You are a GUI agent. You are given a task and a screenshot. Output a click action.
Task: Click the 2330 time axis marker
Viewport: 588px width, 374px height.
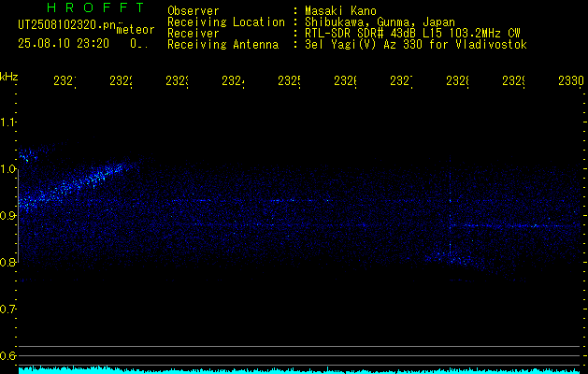click(571, 80)
